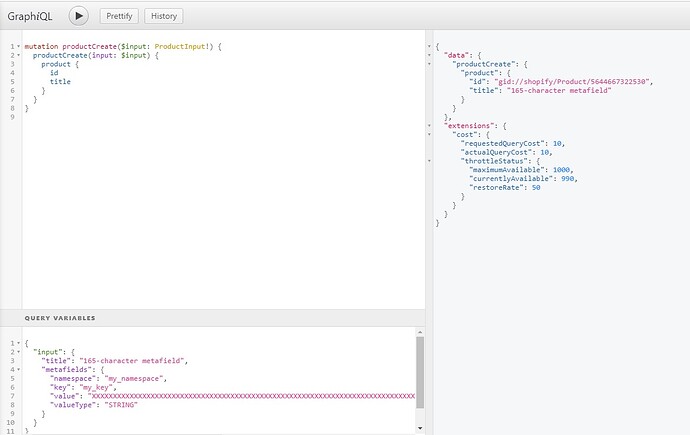Click the variables pane vertical scrollbar thumb
690x435 pixels.
[420, 373]
